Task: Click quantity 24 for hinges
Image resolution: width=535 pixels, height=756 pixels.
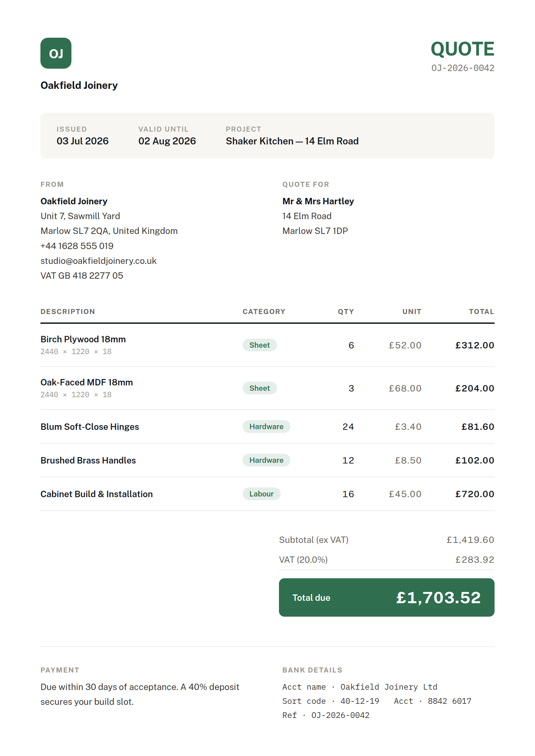Action: coord(348,427)
